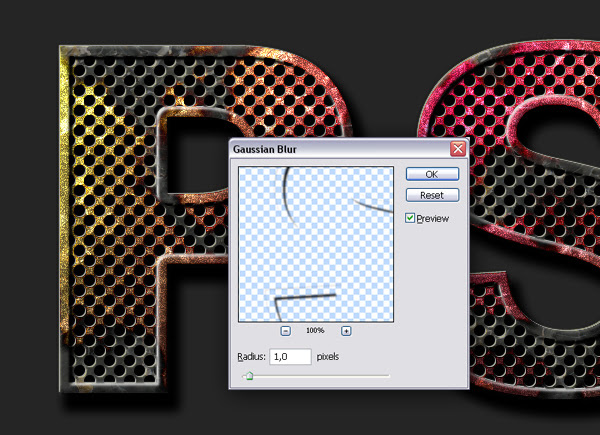Click inside the blur preview thumbnail
The height and width of the screenshot is (435, 600).
pyautogui.click(x=316, y=244)
